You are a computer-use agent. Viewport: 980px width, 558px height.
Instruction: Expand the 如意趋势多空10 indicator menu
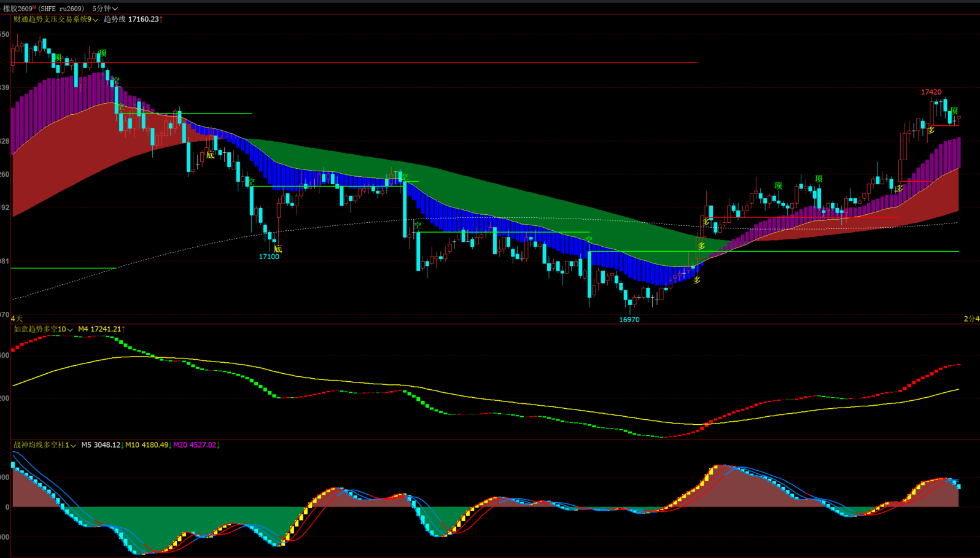(x=70, y=330)
